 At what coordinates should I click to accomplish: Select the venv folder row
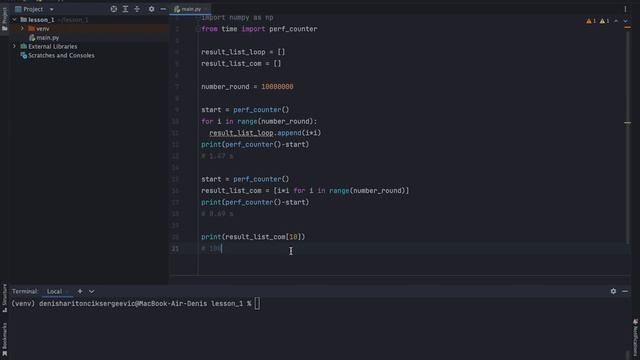(88, 29)
